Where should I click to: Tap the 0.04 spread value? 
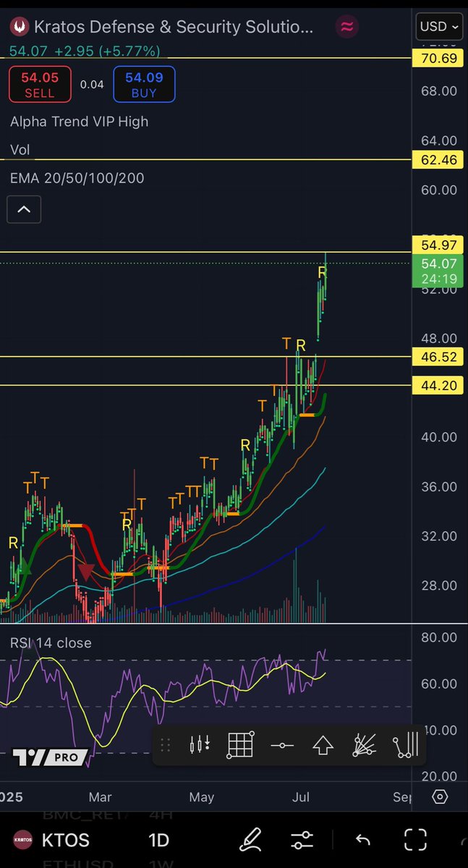(x=92, y=85)
